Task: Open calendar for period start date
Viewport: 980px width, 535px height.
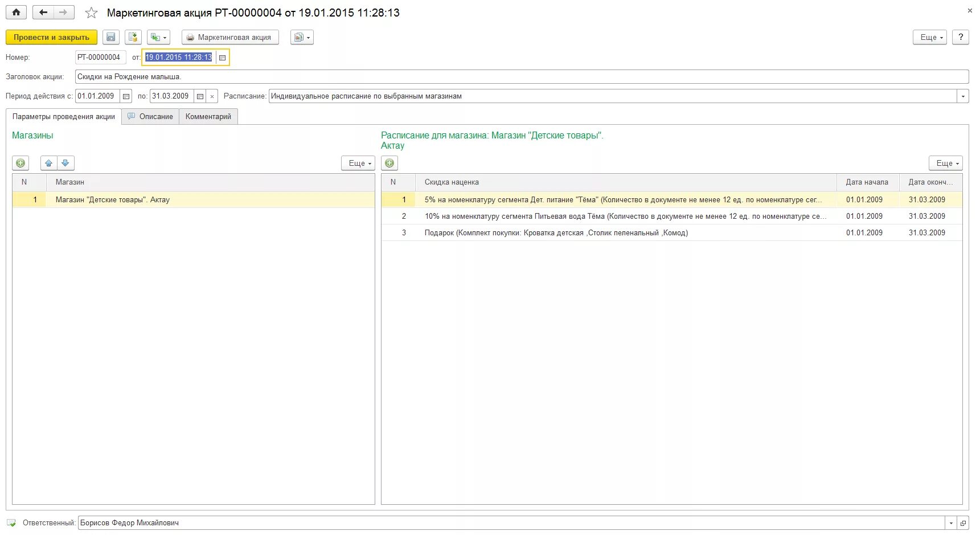Action: 126,96
